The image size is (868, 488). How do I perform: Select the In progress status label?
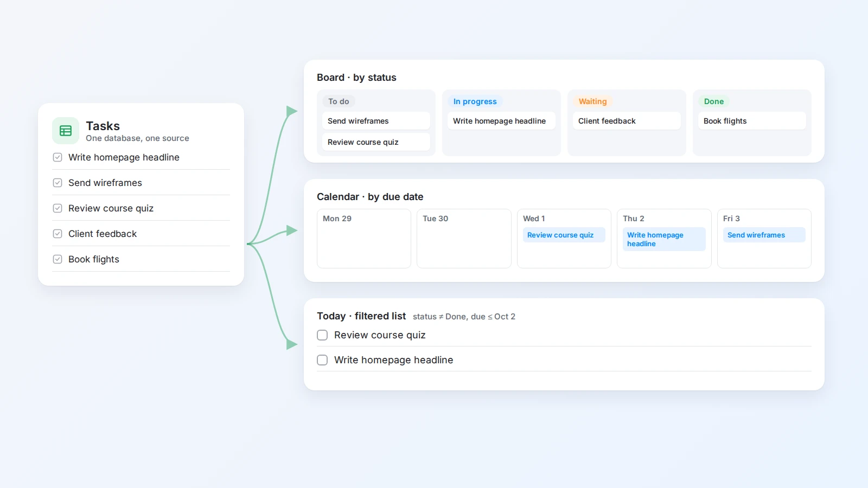[x=475, y=101]
